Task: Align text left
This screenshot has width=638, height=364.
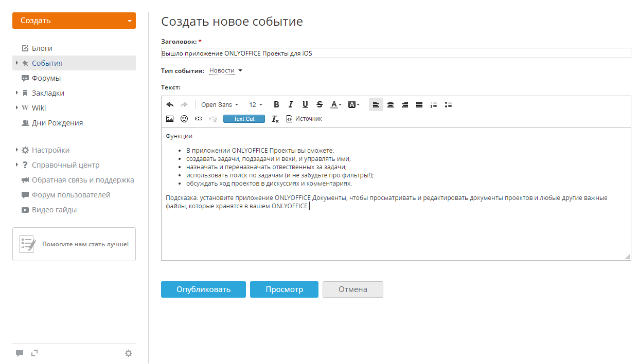Action: (376, 104)
